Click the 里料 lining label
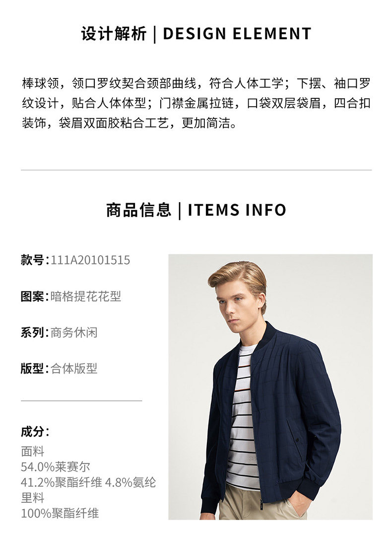Screen dimensions: 392x538 pyautogui.click(x=33, y=497)
